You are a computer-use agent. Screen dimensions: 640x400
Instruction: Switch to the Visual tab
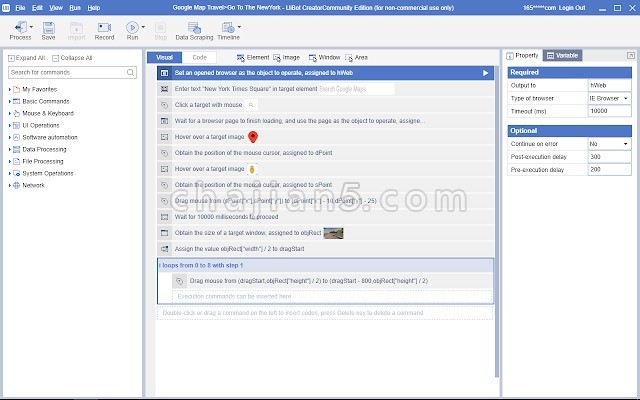pyautogui.click(x=164, y=58)
